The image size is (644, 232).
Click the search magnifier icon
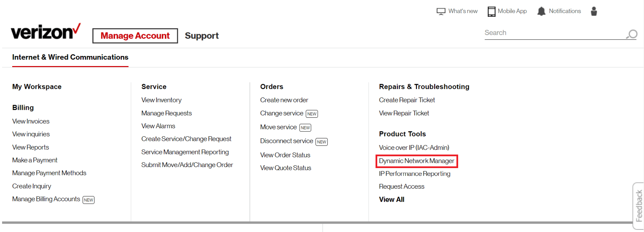pos(632,34)
